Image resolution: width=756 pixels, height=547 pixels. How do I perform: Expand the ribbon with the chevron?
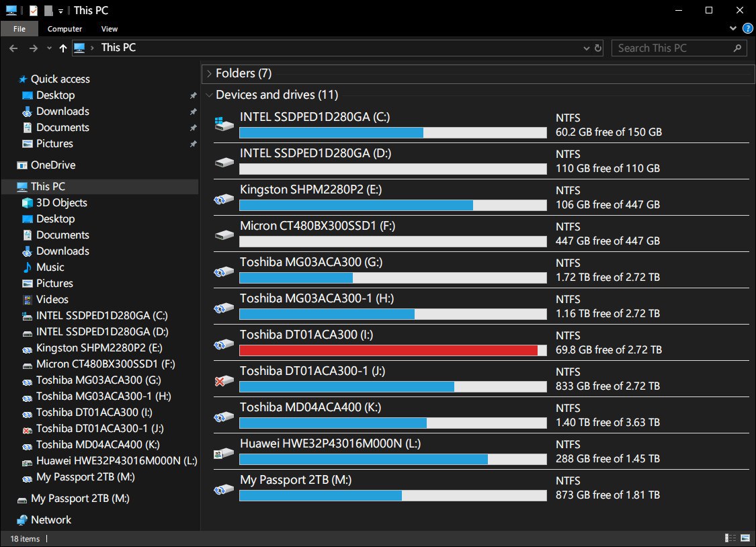click(x=733, y=28)
